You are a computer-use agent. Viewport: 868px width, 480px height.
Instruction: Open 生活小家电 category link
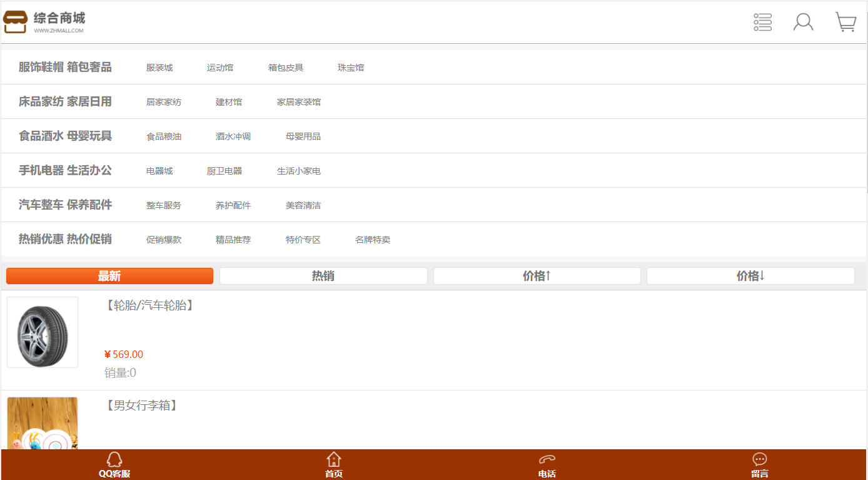pyautogui.click(x=299, y=171)
